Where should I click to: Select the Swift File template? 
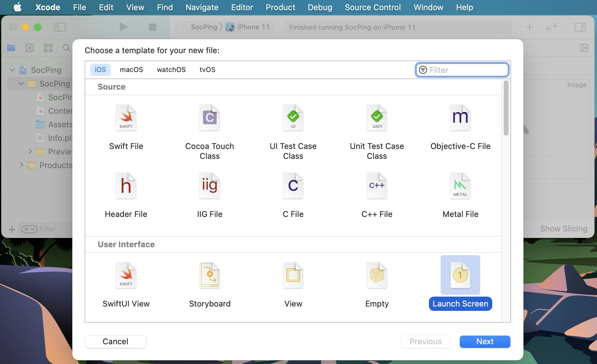[126, 127]
